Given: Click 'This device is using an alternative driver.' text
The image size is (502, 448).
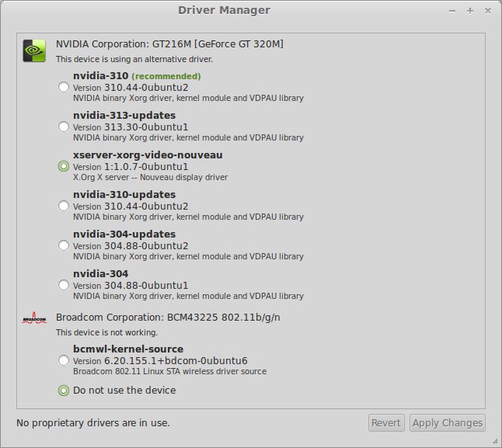Looking at the screenshot, I should [x=134, y=59].
